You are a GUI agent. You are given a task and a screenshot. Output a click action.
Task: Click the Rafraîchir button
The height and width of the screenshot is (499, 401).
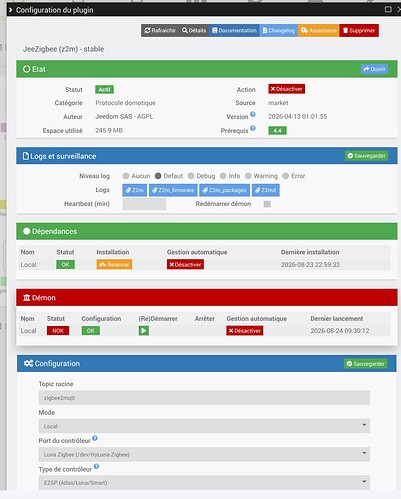point(160,31)
